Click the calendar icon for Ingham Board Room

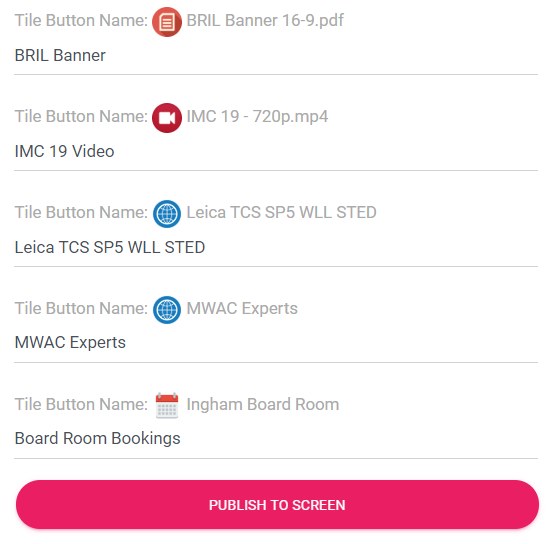click(167, 406)
